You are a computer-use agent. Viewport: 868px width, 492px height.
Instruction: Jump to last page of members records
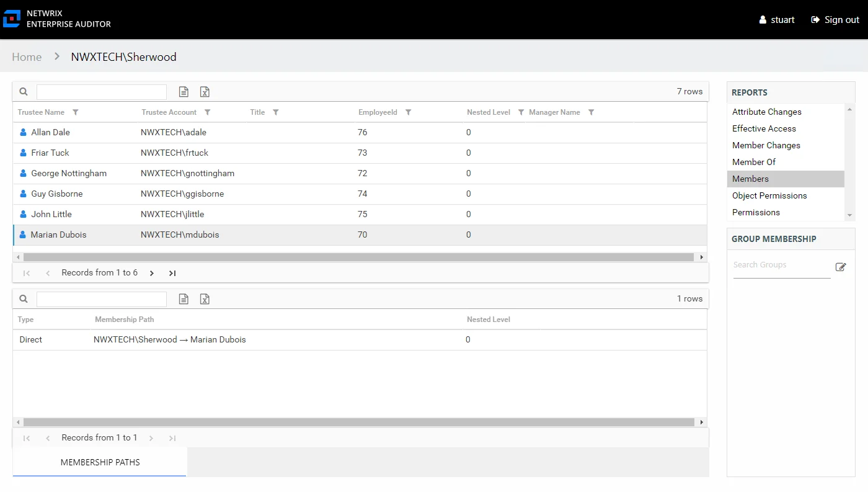tap(172, 273)
